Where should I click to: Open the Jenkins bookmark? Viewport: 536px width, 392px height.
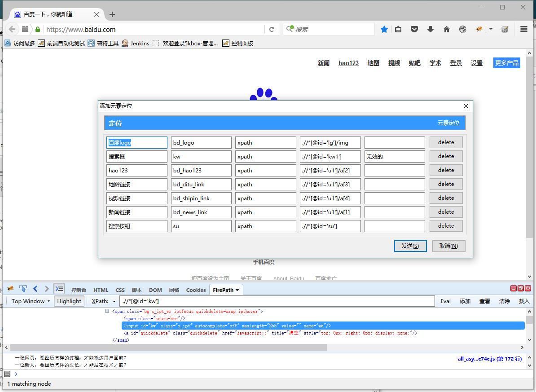point(136,43)
